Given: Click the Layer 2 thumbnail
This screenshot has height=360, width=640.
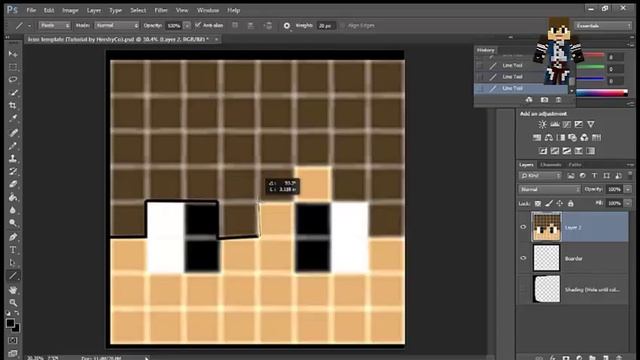Looking at the screenshot, I should [547, 227].
